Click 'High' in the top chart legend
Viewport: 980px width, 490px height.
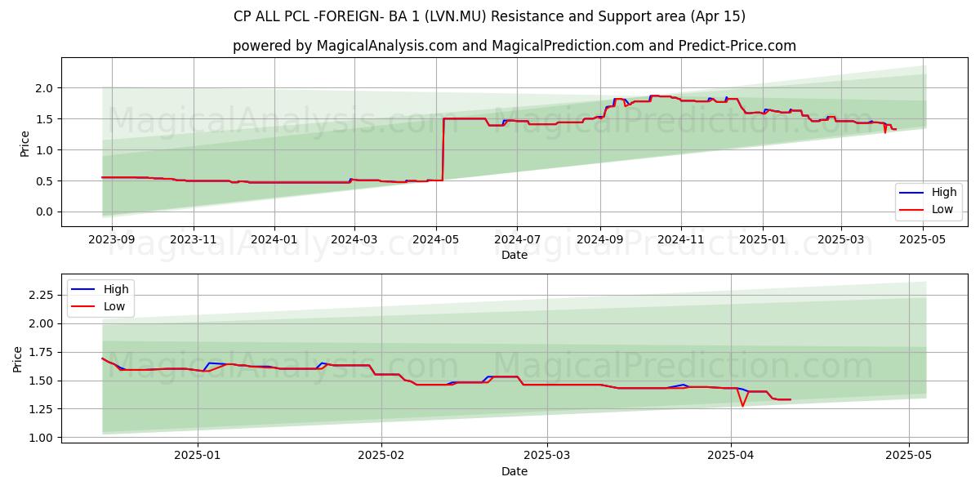944,193
